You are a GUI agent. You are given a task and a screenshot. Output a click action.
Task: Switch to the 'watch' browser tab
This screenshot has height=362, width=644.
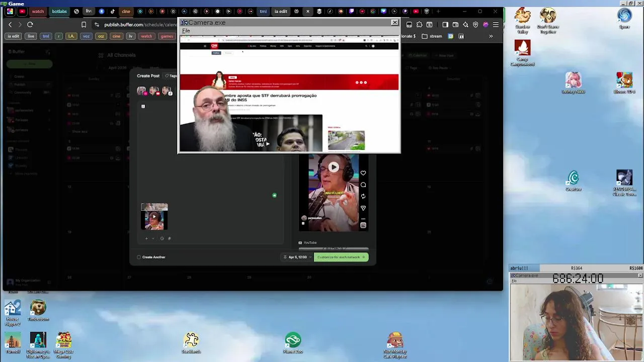(x=38, y=11)
